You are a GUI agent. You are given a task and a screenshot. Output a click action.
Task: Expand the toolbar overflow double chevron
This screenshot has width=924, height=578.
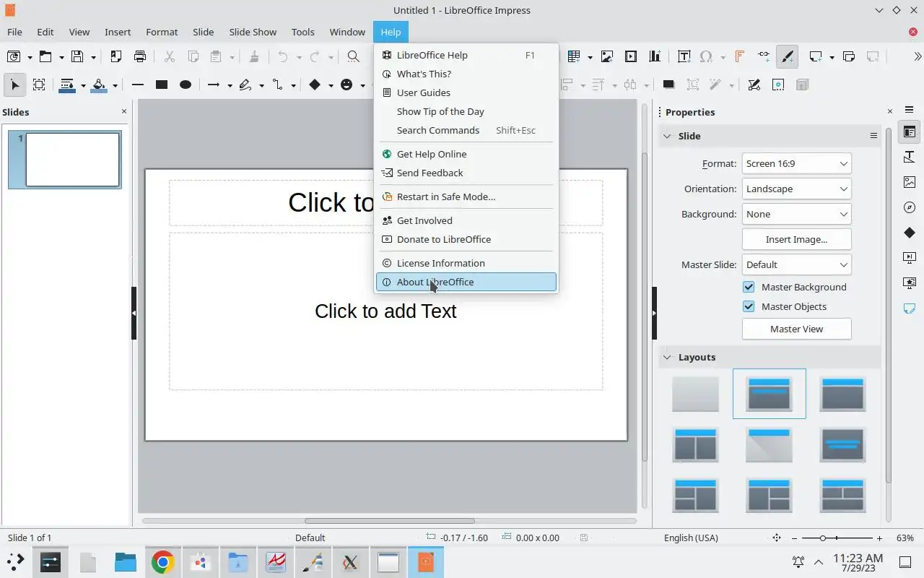click(x=918, y=56)
